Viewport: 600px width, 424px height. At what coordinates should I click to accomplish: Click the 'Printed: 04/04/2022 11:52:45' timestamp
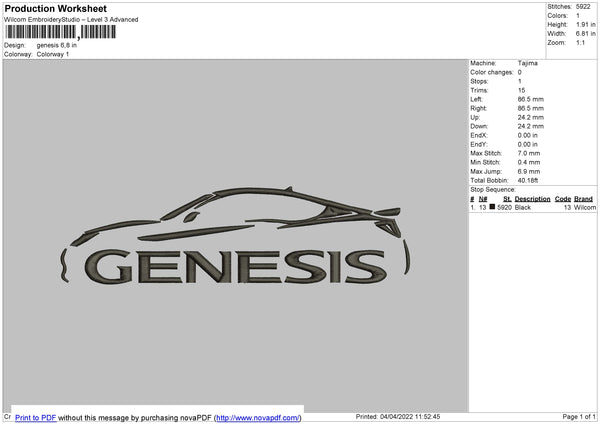pos(398,416)
